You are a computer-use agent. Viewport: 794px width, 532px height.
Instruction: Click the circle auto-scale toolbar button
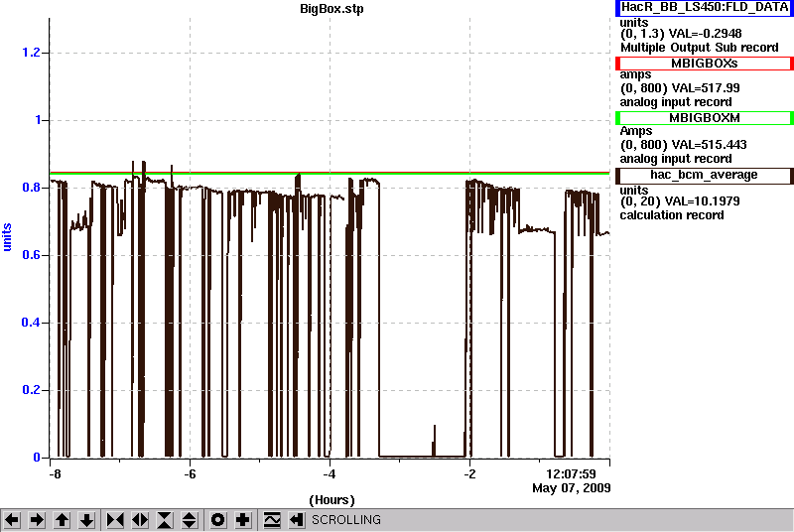click(x=217, y=520)
